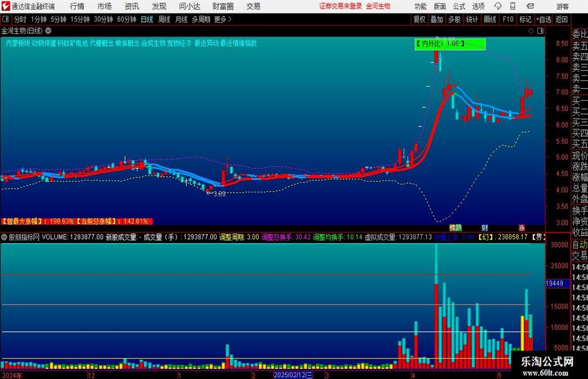Screen dimensions: 588x379
Task: Expand the 金河生物(日线) dropdown arrow
Action: [x=49, y=30]
